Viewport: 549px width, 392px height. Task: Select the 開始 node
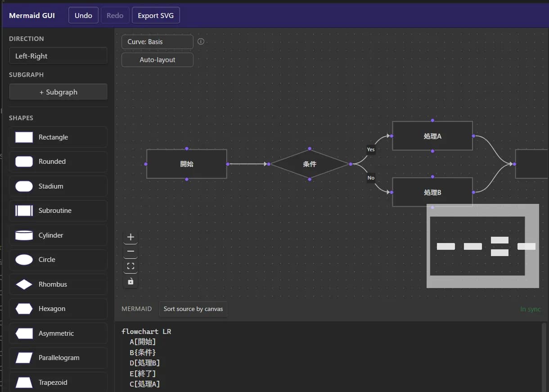(x=187, y=164)
